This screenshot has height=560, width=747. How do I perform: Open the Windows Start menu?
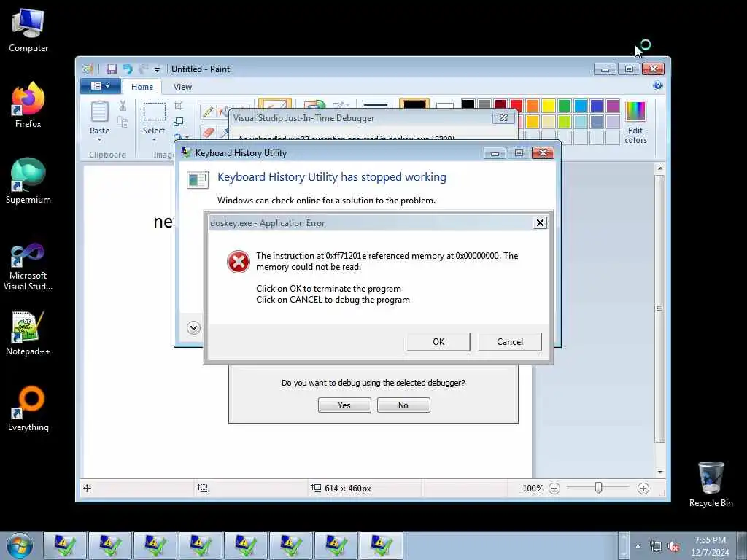coord(20,545)
